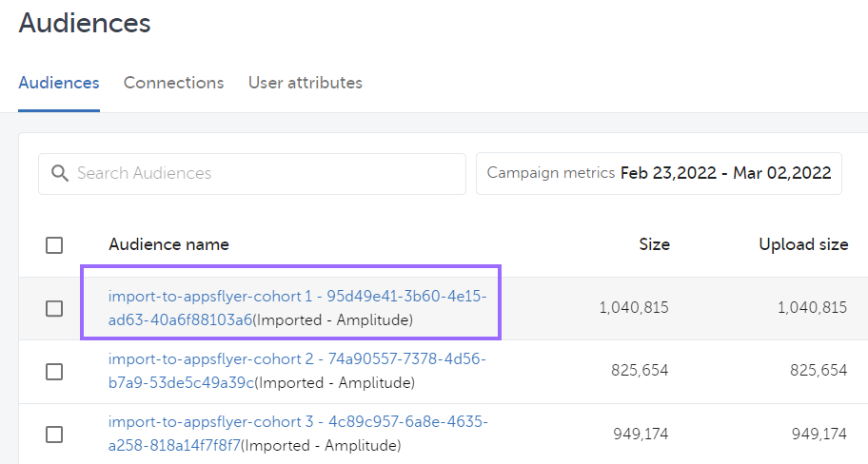Image resolution: width=868 pixels, height=464 pixels.
Task: Open the User attributes tab
Action: tap(305, 83)
